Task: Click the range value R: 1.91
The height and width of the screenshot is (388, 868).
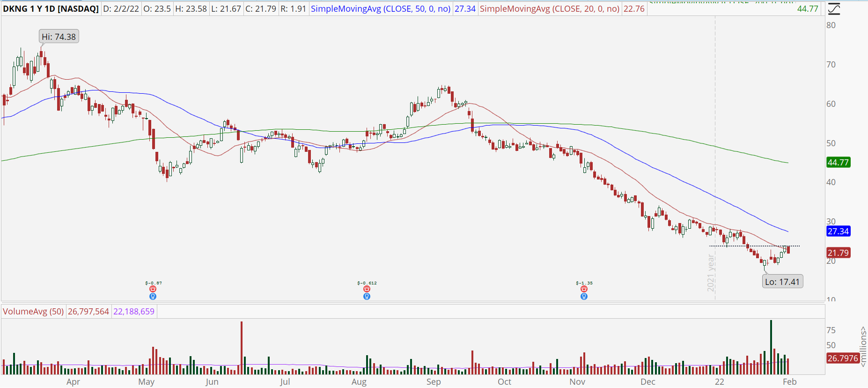Action: click(x=293, y=9)
